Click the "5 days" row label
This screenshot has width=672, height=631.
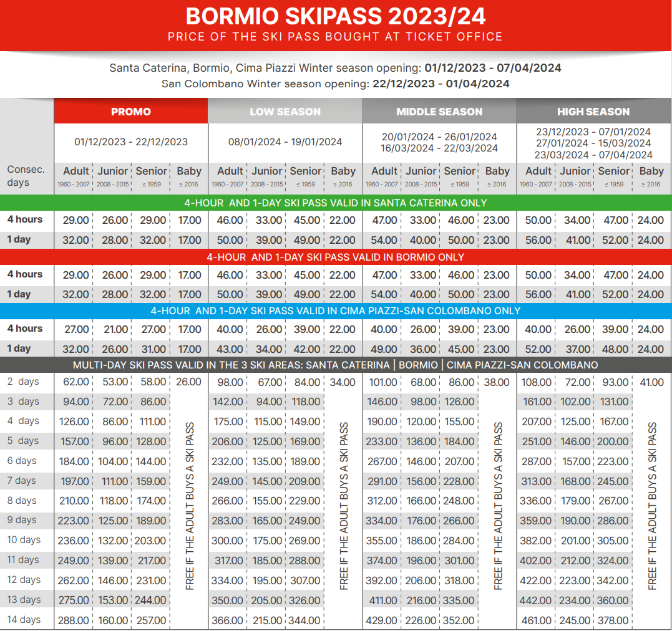point(23,440)
